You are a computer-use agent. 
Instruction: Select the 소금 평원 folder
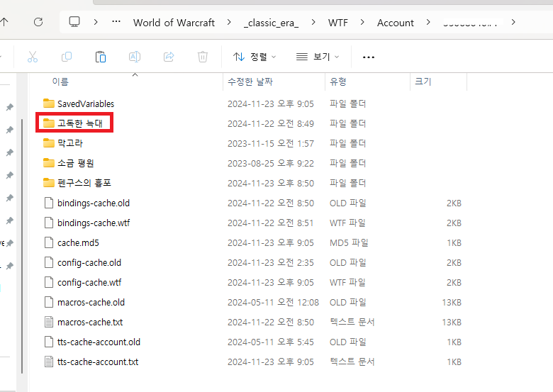69,163
